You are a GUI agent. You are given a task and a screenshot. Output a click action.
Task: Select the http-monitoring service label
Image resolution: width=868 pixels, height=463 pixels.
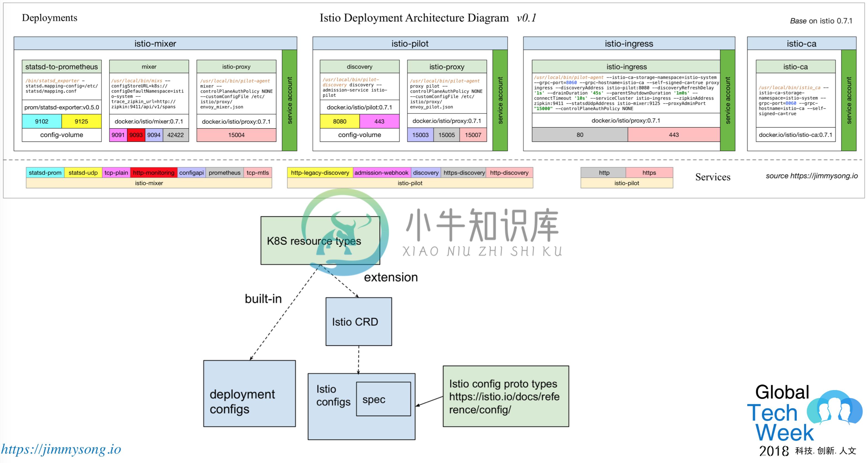point(154,173)
